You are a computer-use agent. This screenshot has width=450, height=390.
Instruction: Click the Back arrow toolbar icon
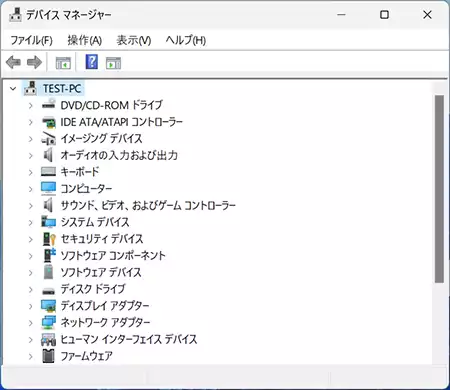coord(13,62)
